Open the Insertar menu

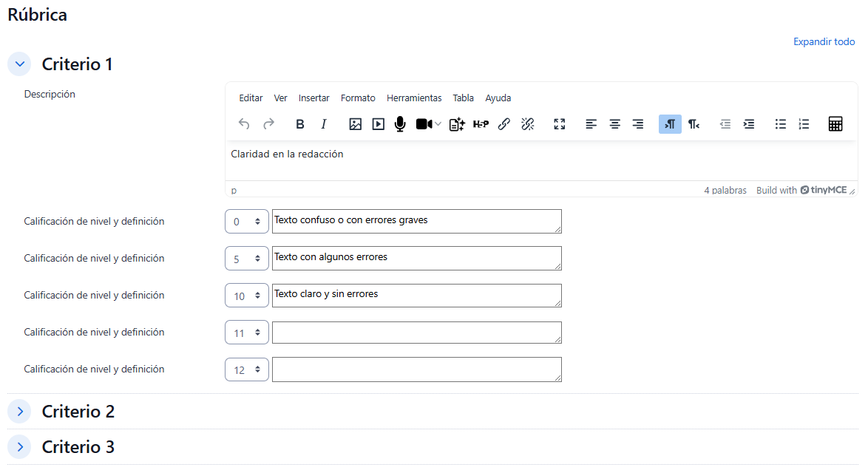314,98
